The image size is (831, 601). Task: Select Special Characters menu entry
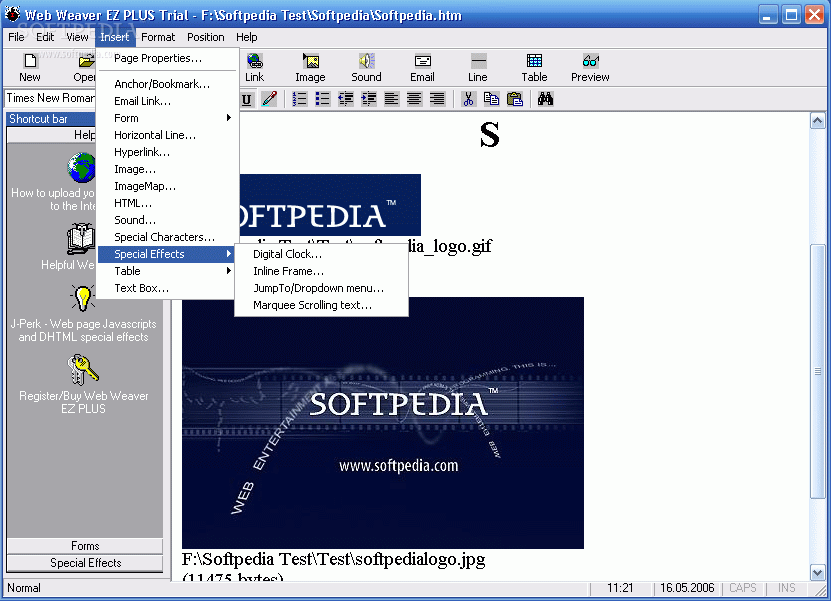coord(167,237)
